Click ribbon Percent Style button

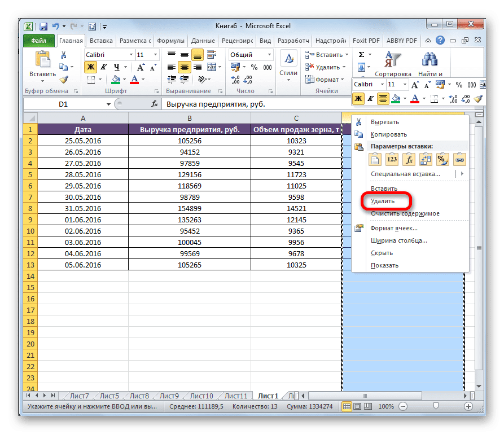254,67
